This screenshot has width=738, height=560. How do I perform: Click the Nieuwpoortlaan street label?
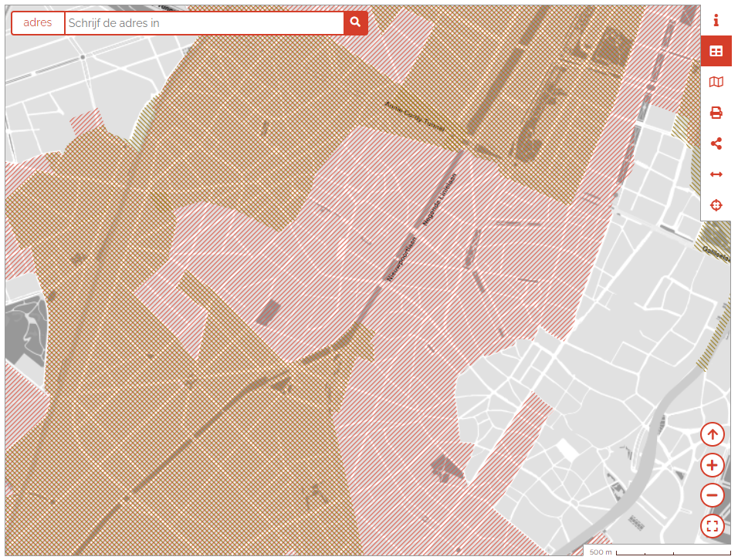401,258
